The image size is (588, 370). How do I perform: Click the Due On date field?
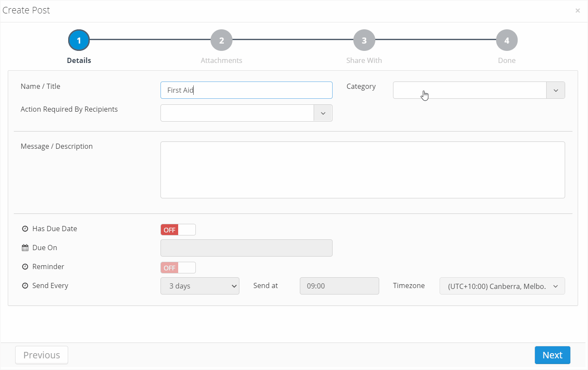tap(246, 248)
